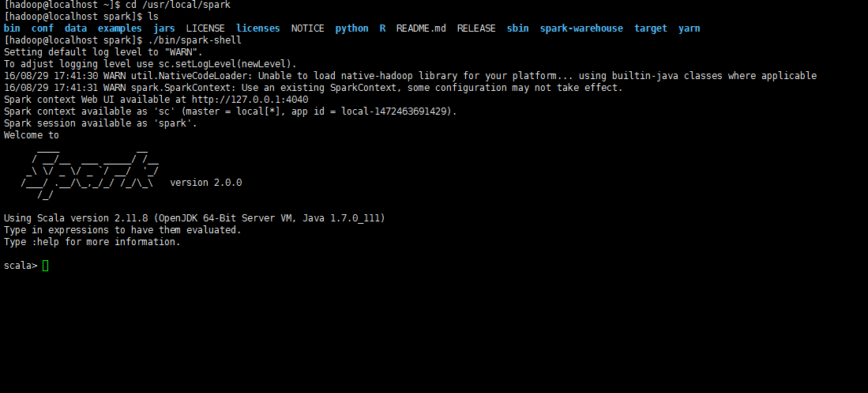Click the RELEASE file in ls output

click(476, 28)
